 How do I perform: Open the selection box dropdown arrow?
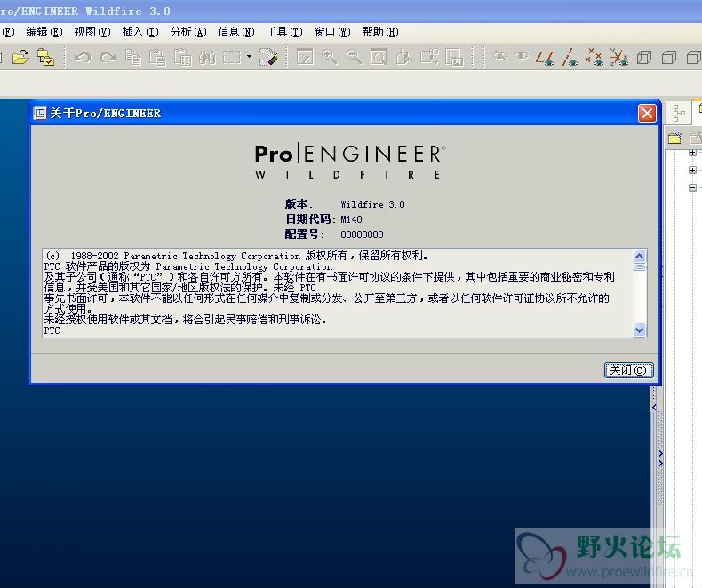pyautogui.click(x=249, y=57)
